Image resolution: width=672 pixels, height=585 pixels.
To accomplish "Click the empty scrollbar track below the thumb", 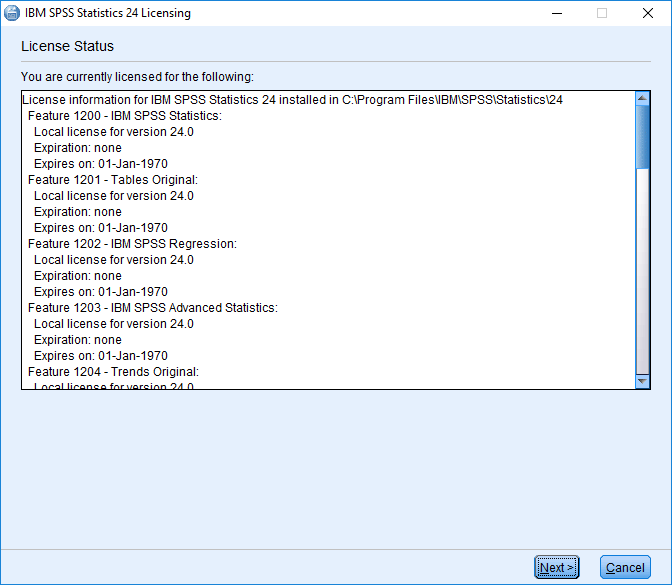I will tap(642, 272).
